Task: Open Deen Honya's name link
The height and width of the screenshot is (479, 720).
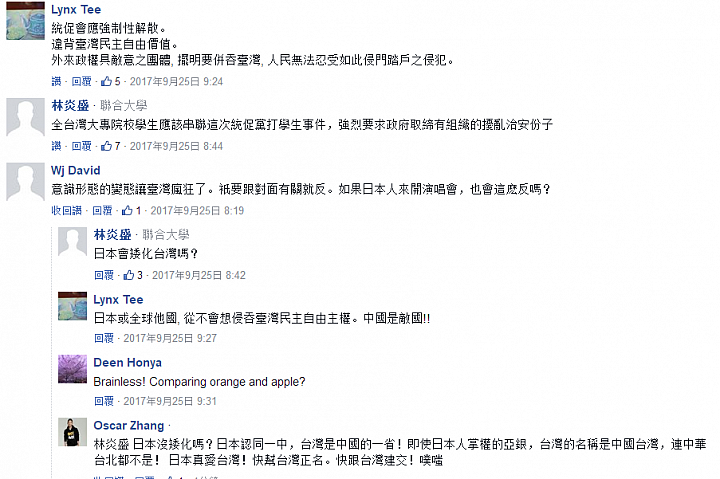Action: point(127,362)
